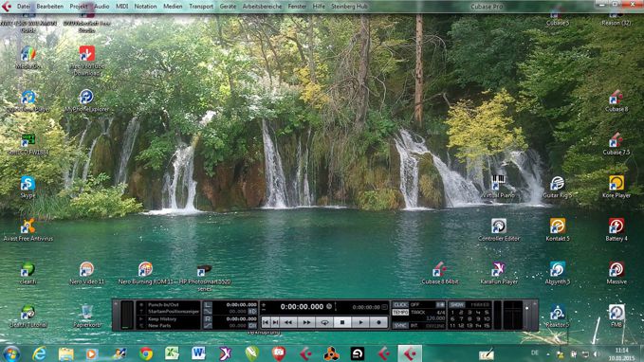Screen dimensions: 644x362
Task: Open HP Photosmart b520 series shortcut
Action: 205,278
